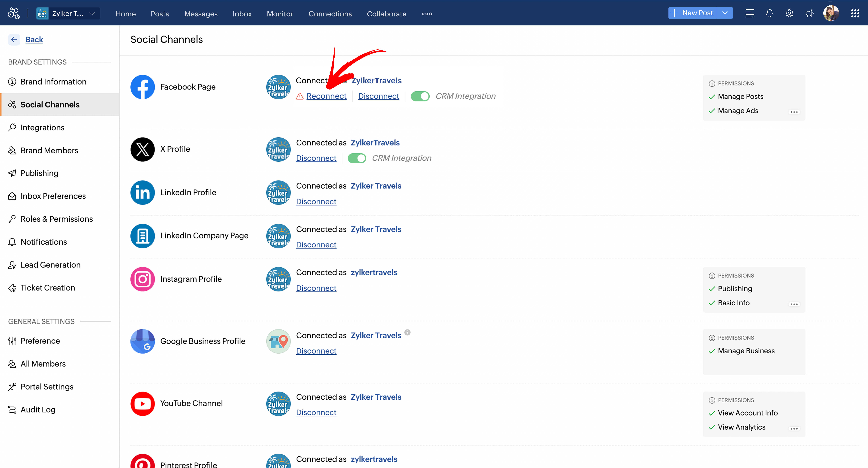Open the settings gear icon
The height and width of the screenshot is (468, 868).
tap(789, 13)
